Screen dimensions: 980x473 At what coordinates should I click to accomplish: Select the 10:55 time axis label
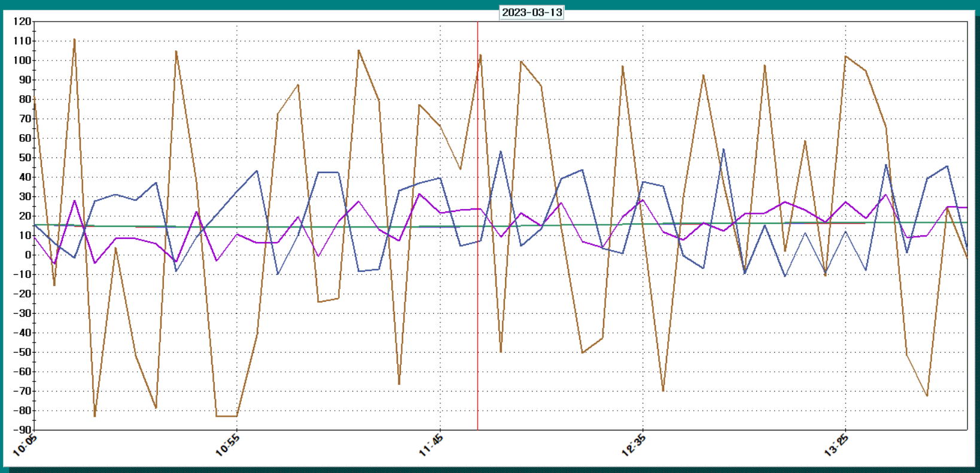pyautogui.click(x=228, y=446)
